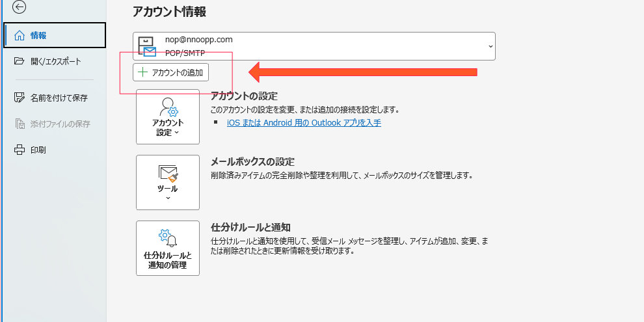The width and height of the screenshot is (644, 322).
Task: Click the back arrow circle icon
Action: (x=20, y=7)
